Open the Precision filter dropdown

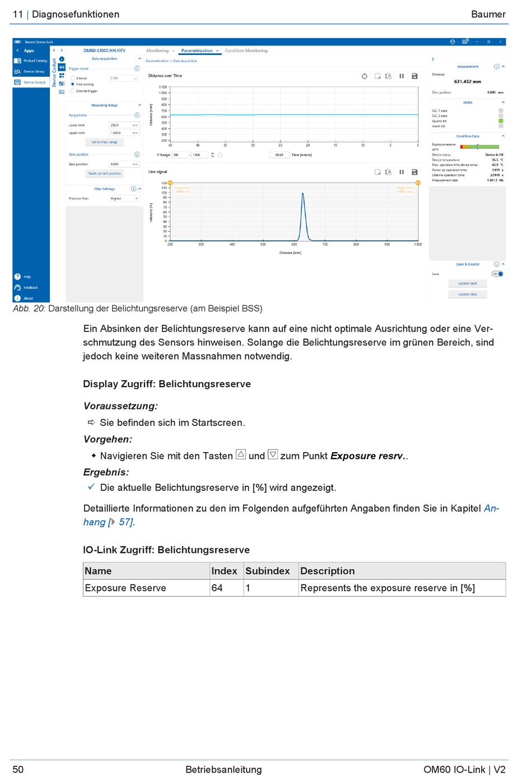[124, 198]
